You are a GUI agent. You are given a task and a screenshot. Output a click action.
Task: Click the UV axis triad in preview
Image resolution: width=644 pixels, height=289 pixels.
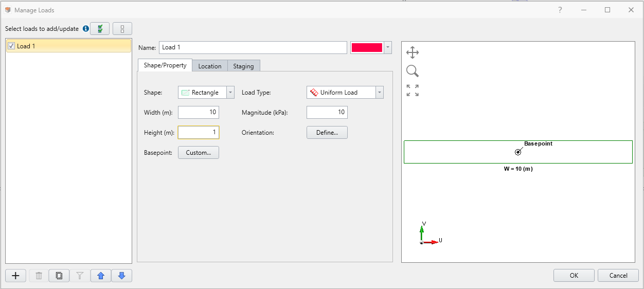431,233
